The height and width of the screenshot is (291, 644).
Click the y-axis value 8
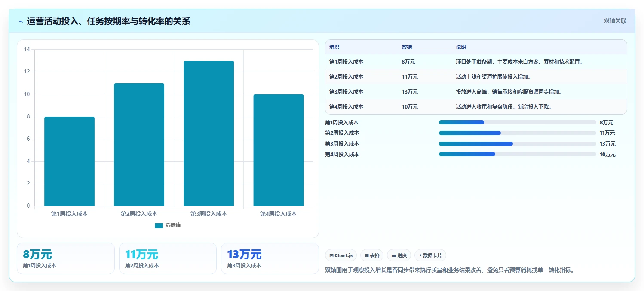(28, 117)
